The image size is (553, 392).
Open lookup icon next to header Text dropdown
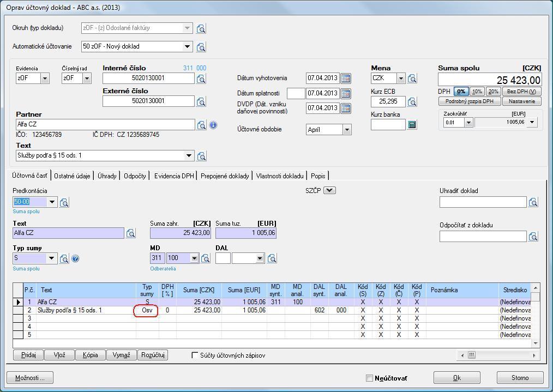click(x=201, y=156)
